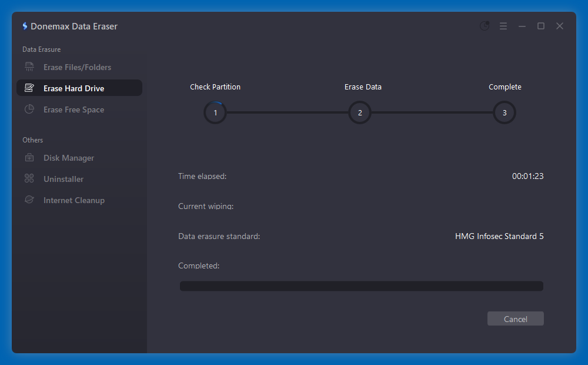Go to Internet Cleanup
Viewport: 588px width, 365px height.
(73, 200)
